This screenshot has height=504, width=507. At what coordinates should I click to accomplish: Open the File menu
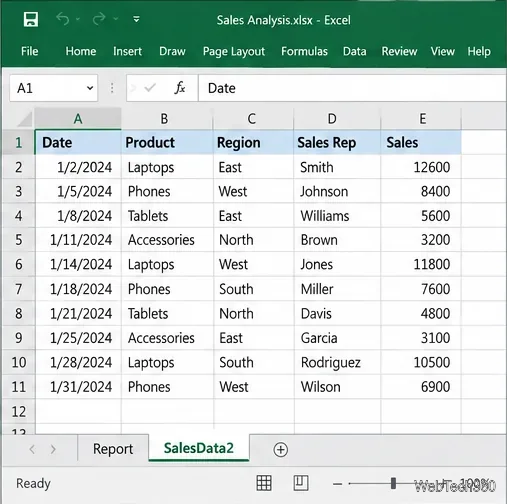click(29, 51)
